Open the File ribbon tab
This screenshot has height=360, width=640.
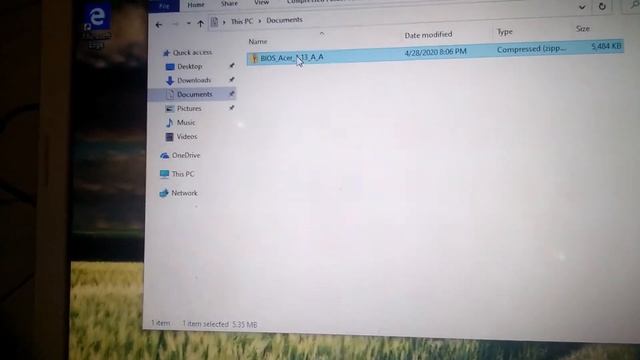[164, 6]
